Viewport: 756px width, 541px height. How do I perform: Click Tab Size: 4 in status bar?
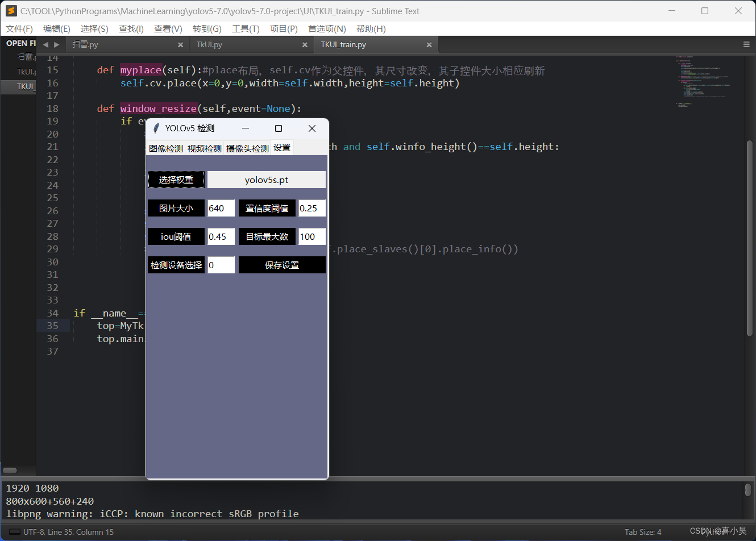[x=643, y=532]
